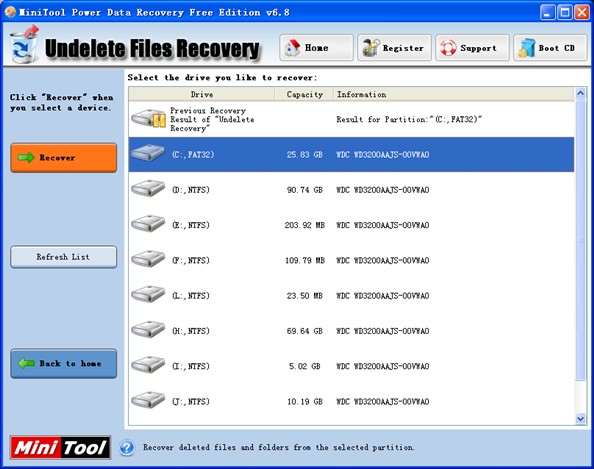Image resolution: width=594 pixels, height=469 pixels.
Task: Click the 5.02 GB capacity value
Action: pos(305,366)
